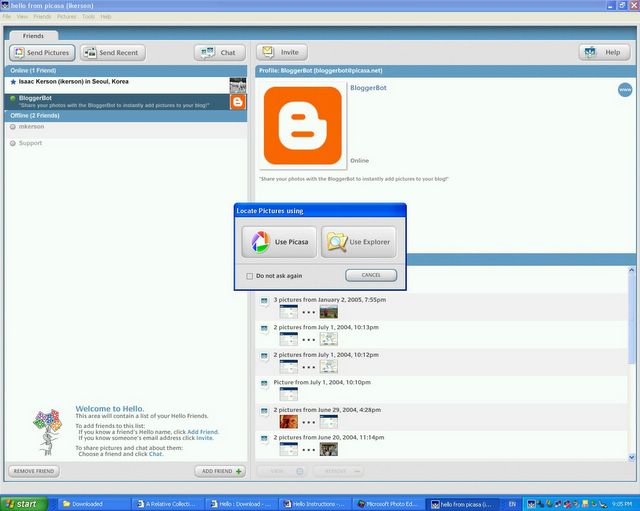Click the Help toolbar button
Image resolution: width=640 pixels, height=511 pixels.
click(604, 52)
